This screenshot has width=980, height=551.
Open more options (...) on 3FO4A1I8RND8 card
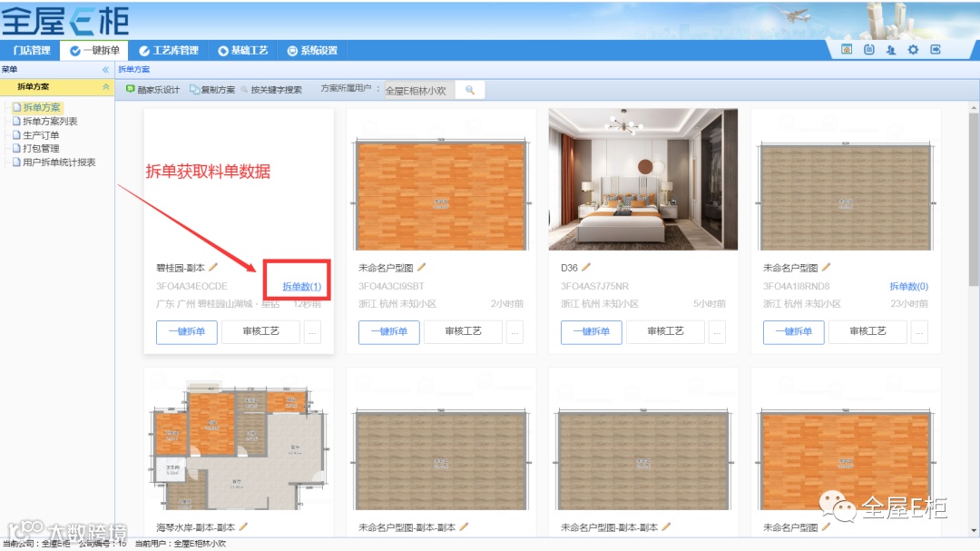pyautogui.click(x=919, y=331)
